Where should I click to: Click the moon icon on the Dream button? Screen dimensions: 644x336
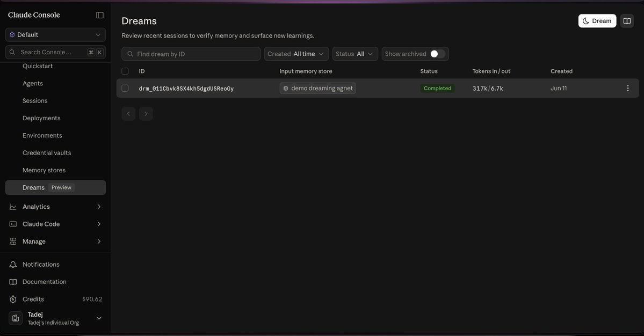click(x=585, y=21)
